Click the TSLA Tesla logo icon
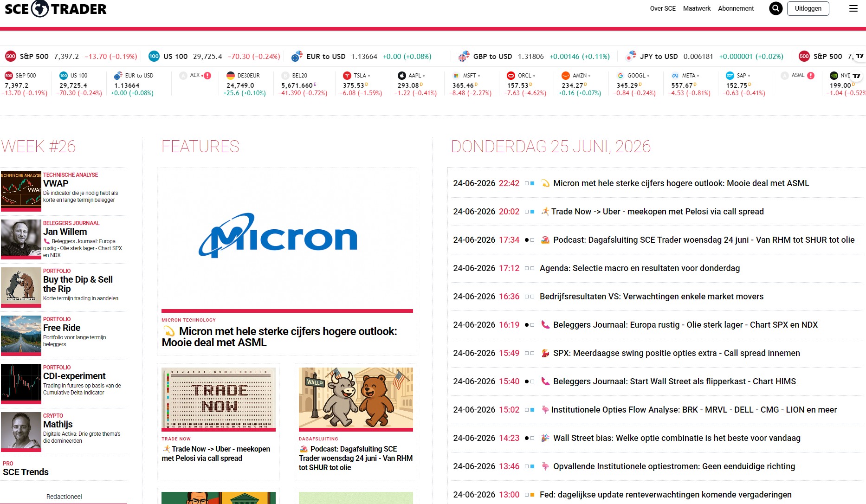Viewport: 866px width, 504px height. pyautogui.click(x=347, y=75)
